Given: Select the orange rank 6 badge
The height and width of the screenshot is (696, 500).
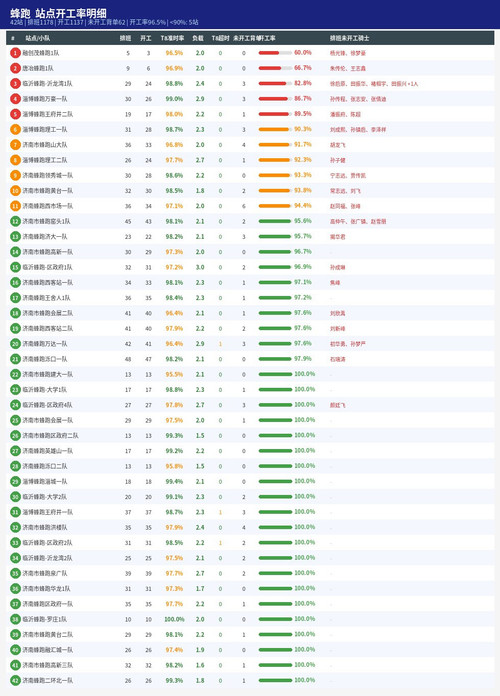Looking at the screenshot, I should (16, 130).
